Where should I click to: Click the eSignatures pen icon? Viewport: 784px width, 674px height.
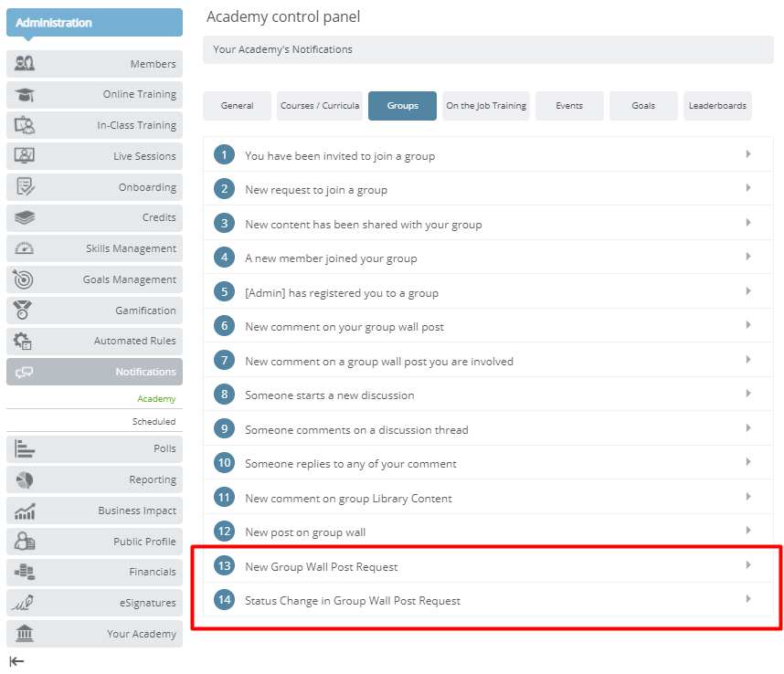23,603
